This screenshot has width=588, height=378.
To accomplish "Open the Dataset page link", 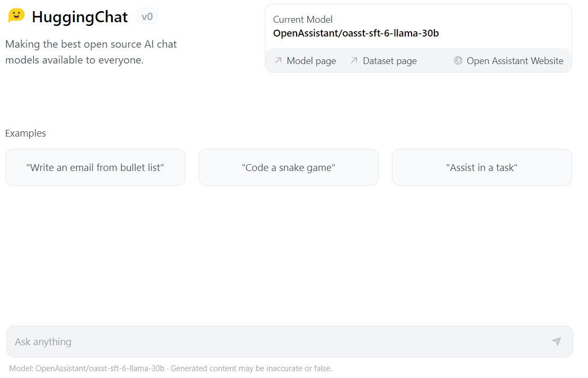I will 384,61.
